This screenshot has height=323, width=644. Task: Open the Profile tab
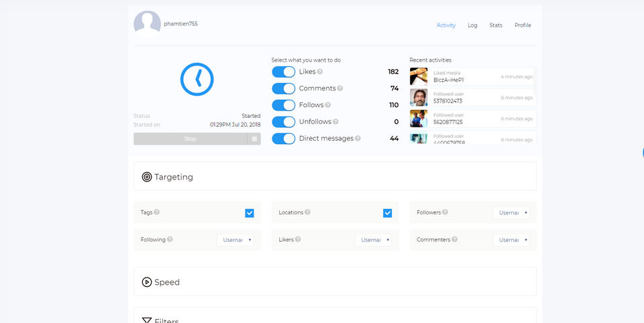pos(523,25)
